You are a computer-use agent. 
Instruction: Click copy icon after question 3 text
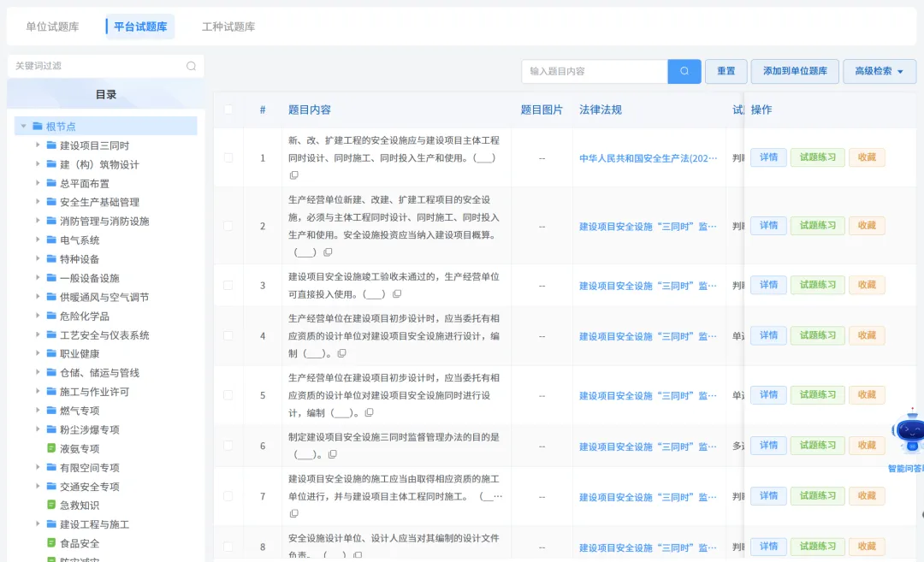tap(397, 294)
